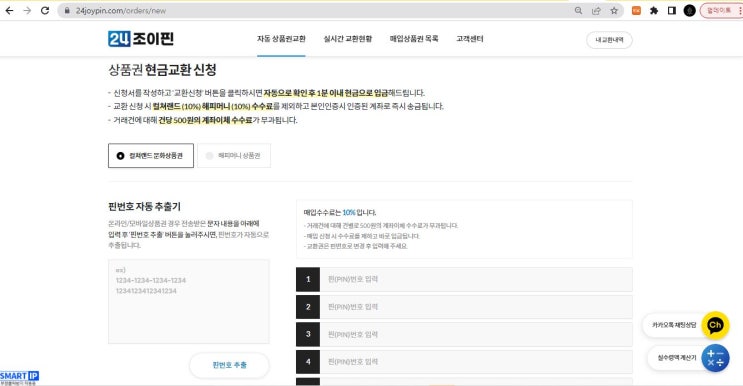Go back with browser back arrow
This screenshot has width=743, height=386.
tap(9, 10)
